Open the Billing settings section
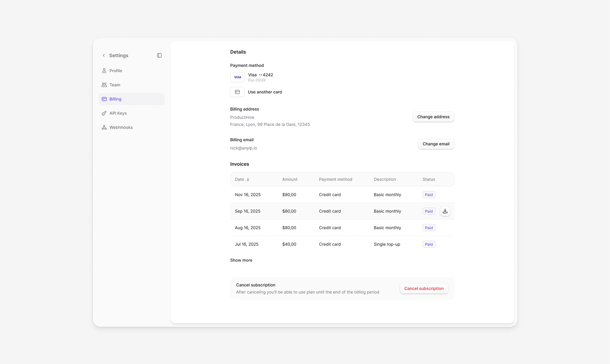 click(x=115, y=99)
